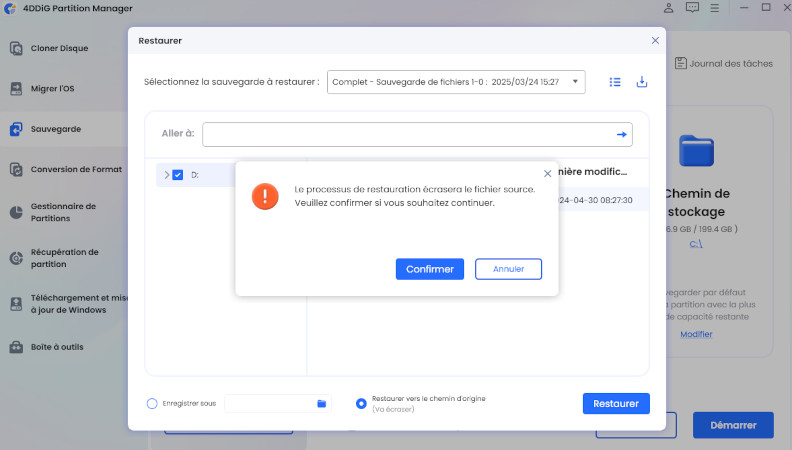Click the C:\ storage path link

(x=696, y=244)
